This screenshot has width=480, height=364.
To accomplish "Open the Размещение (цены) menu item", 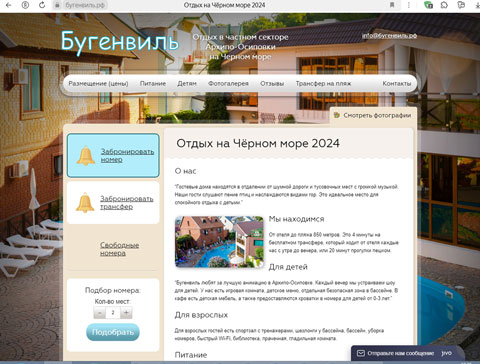I will [x=98, y=83].
